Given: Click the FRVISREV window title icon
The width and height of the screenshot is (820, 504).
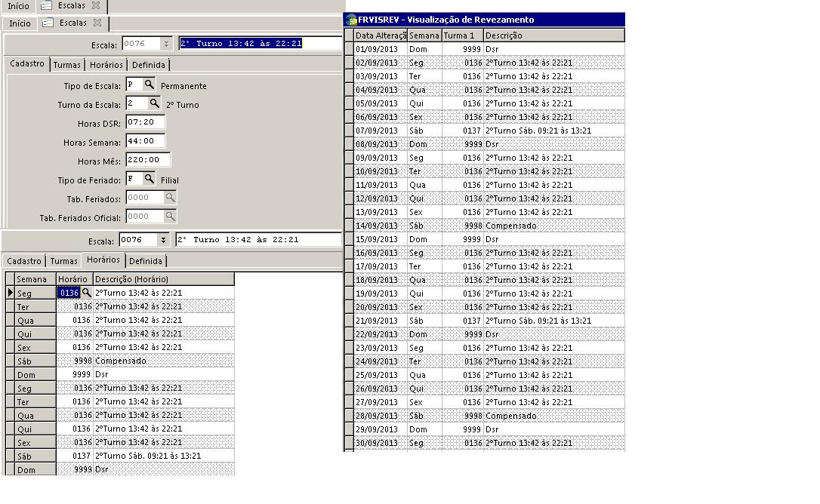Looking at the screenshot, I should 351,20.
